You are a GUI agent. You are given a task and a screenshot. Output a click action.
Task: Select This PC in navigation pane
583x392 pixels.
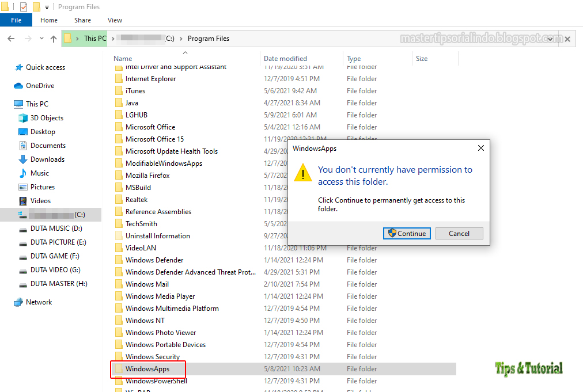click(x=37, y=104)
